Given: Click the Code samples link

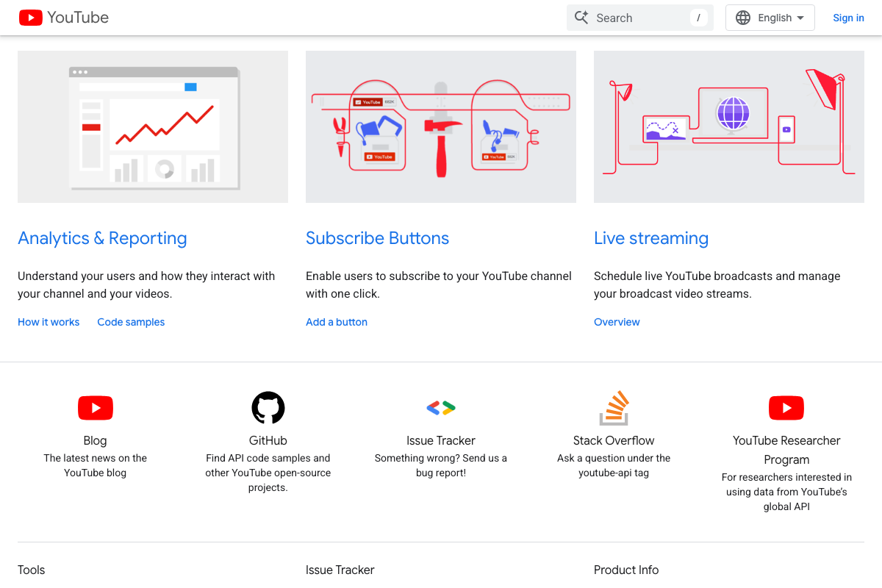Looking at the screenshot, I should pos(131,322).
